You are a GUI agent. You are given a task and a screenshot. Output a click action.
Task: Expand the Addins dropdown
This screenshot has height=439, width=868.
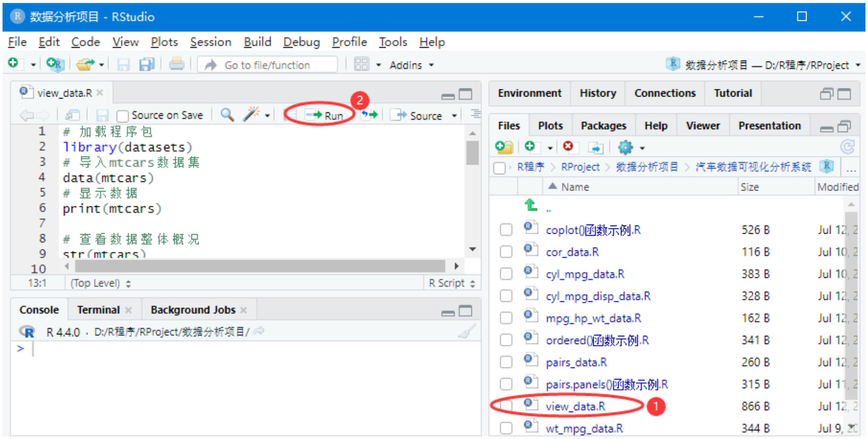(x=411, y=65)
